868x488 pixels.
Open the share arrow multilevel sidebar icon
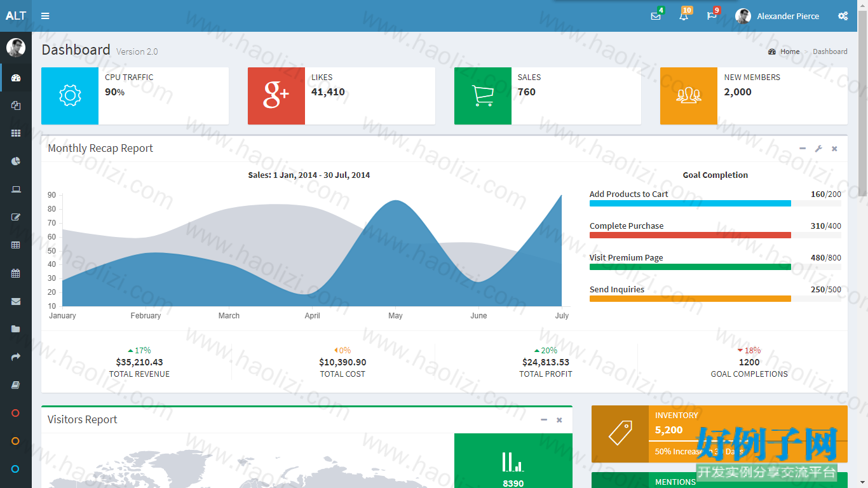pyautogui.click(x=16, y=357)
